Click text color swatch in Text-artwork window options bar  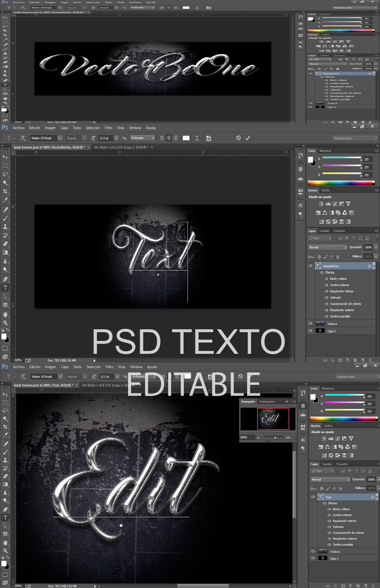pos(186,138)
